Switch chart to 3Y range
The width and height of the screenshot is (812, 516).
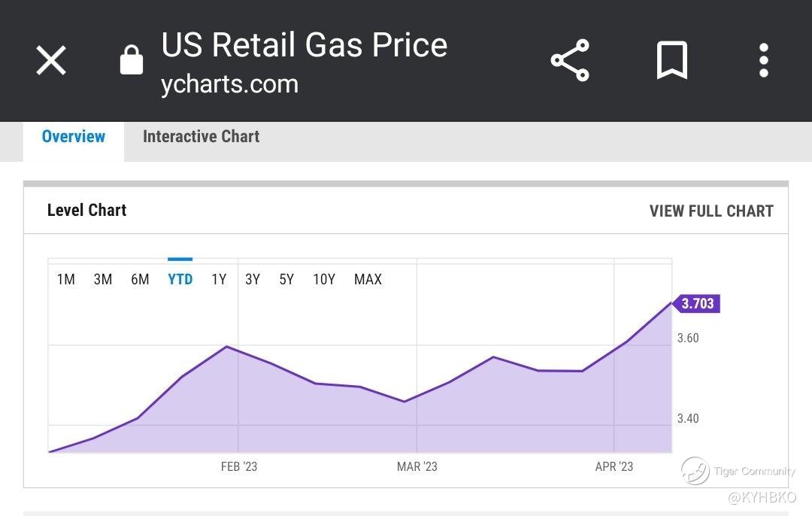click(x=253, y=280)
